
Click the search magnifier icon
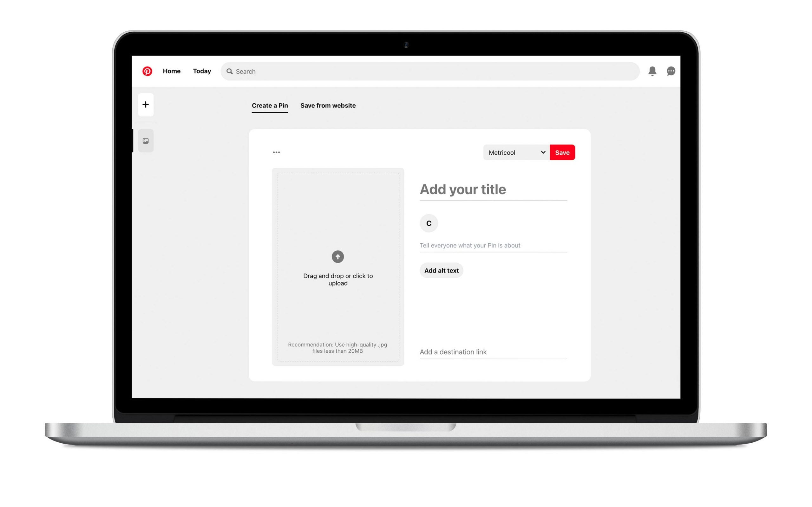click(230, 71)
